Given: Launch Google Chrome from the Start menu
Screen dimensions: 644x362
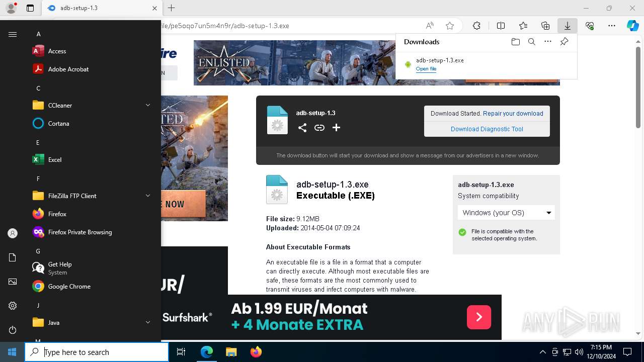Looking at the screenshot, I should 91,286.
